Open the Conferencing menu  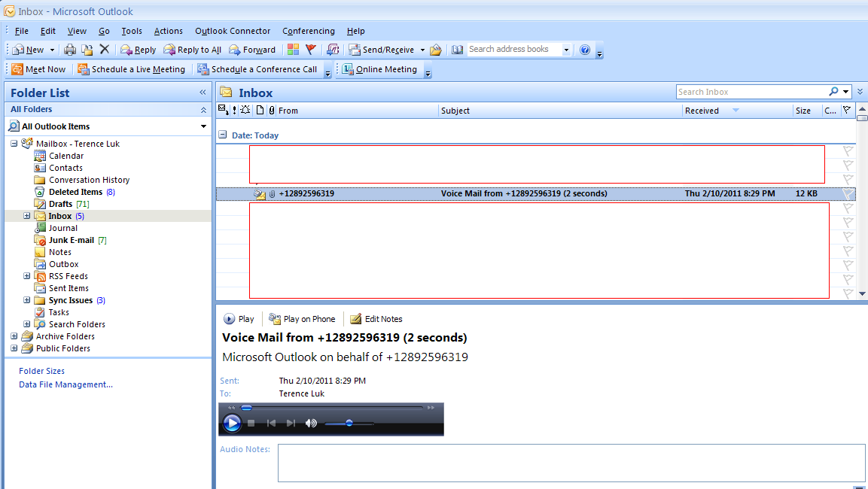pyautogui.click(x=309, y=31)
